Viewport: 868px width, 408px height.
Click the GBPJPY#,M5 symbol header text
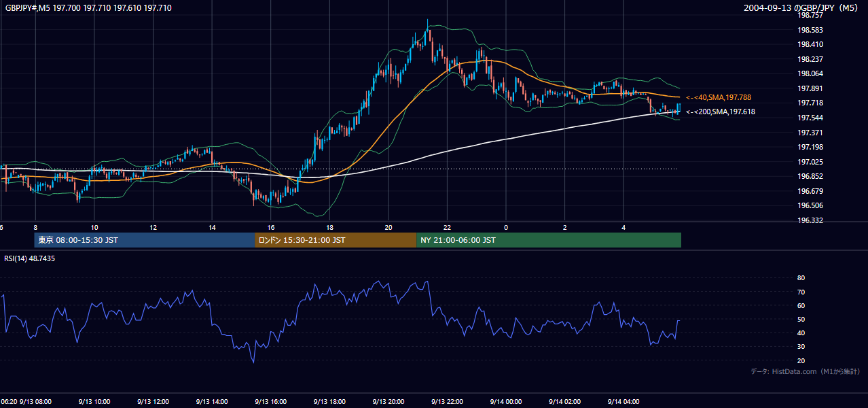tap(88, 8)
